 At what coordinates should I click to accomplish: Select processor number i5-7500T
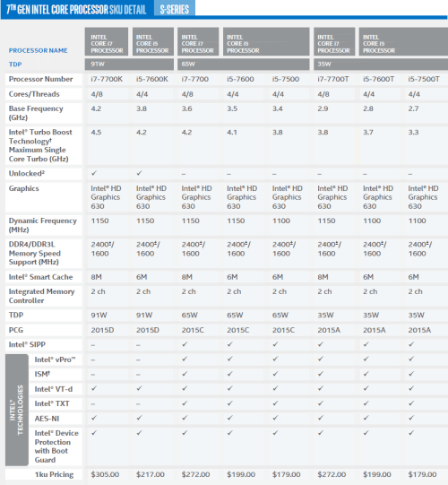point(424,79)
